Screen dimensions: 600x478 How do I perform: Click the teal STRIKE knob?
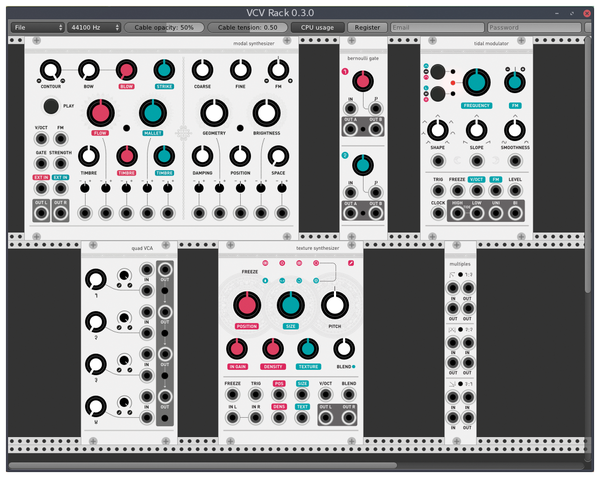(164, 70)
